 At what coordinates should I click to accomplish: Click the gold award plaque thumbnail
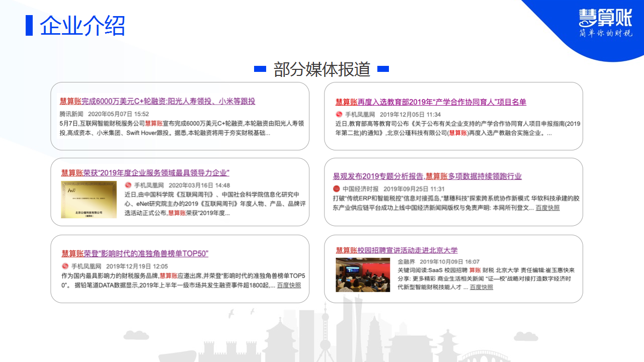pyautogui.click(x=89, y=199)
